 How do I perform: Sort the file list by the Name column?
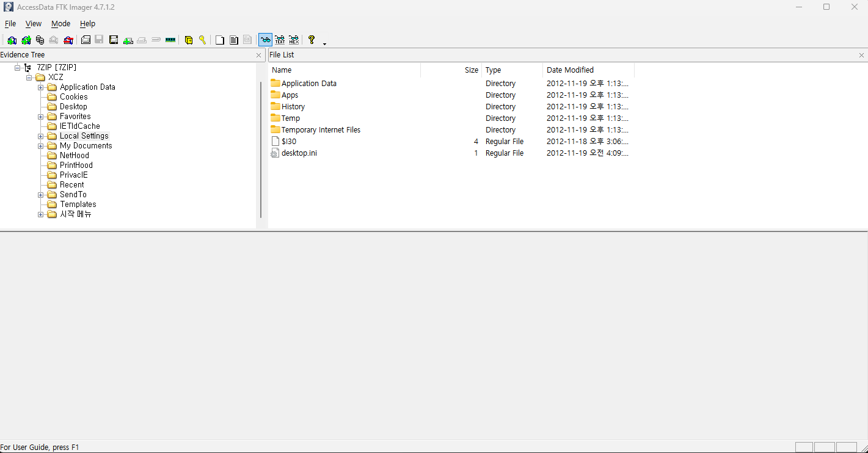345,70
